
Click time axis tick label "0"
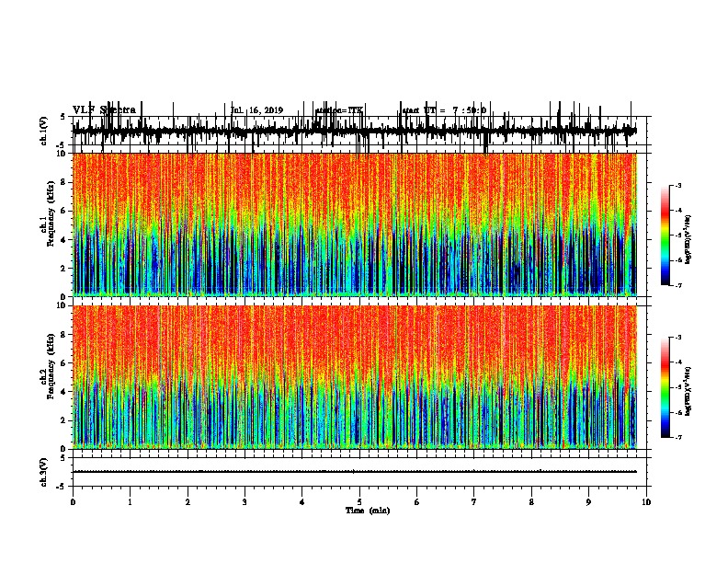[x=73, y=501]
